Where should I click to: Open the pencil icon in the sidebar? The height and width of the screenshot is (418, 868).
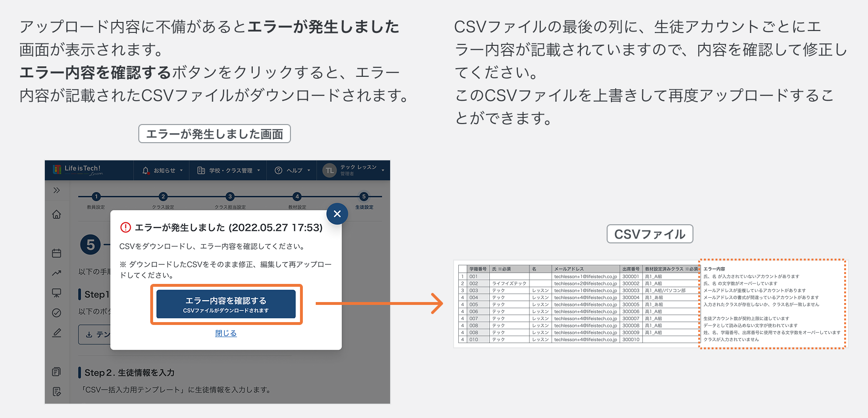[x=57, y=333]
